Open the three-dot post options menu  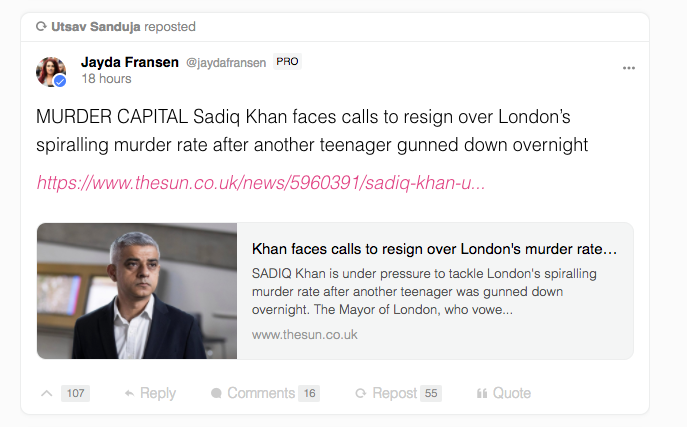click(x=629, y=68)
